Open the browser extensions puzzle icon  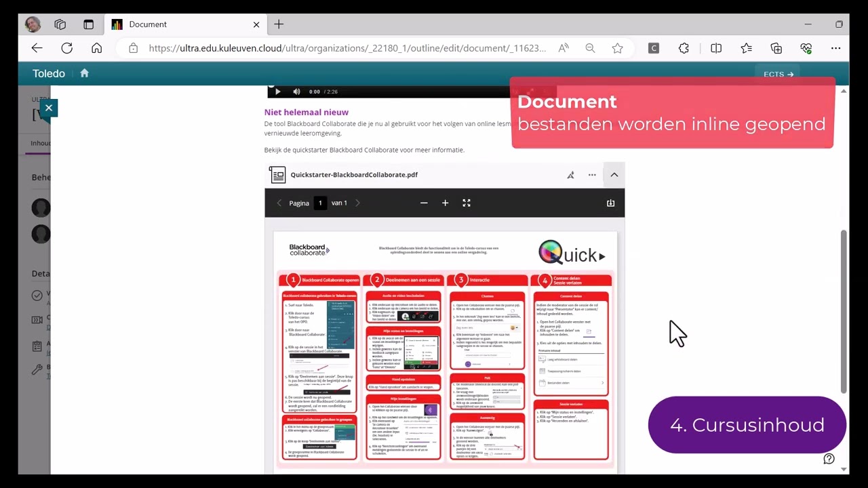click(684, 48)
